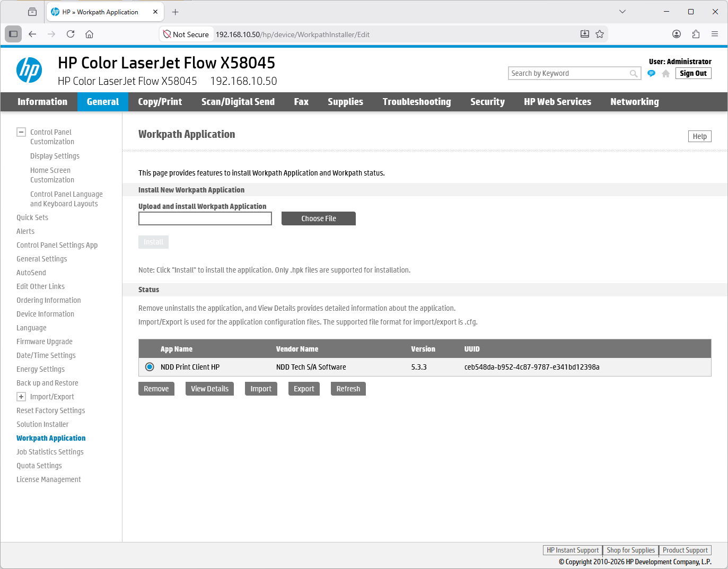This screenshot has height=569, width=728.
Task: Click the Export button below the app table
Action: point(304,389)
